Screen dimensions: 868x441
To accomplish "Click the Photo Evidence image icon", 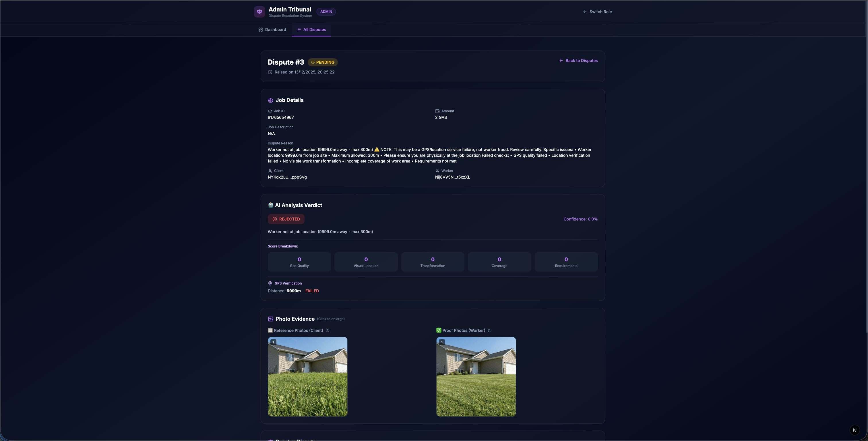I will [270, 319].
